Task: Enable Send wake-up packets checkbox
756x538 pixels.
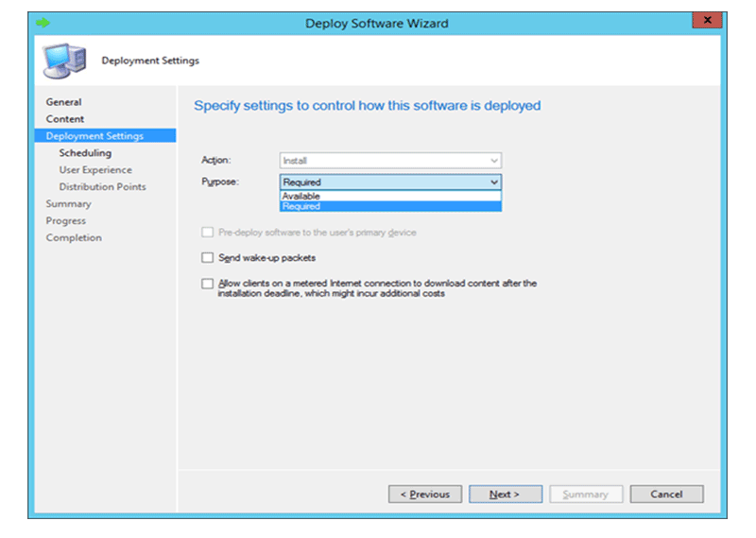Action: pyautogui.click(x=207, y=258)
